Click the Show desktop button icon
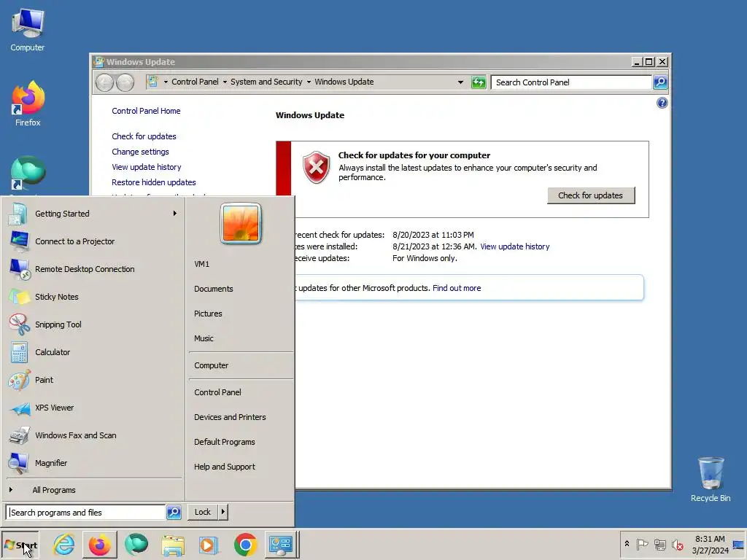747x560 pixels. [738, 545]
